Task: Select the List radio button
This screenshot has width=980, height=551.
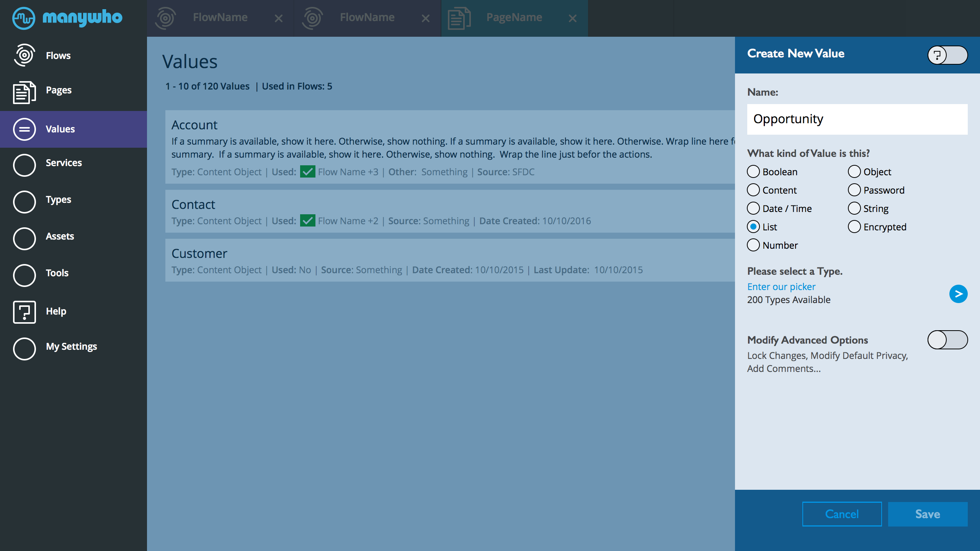Action: 753,227
